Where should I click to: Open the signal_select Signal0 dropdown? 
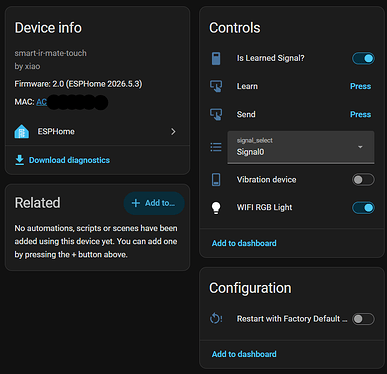click(301, 147)
